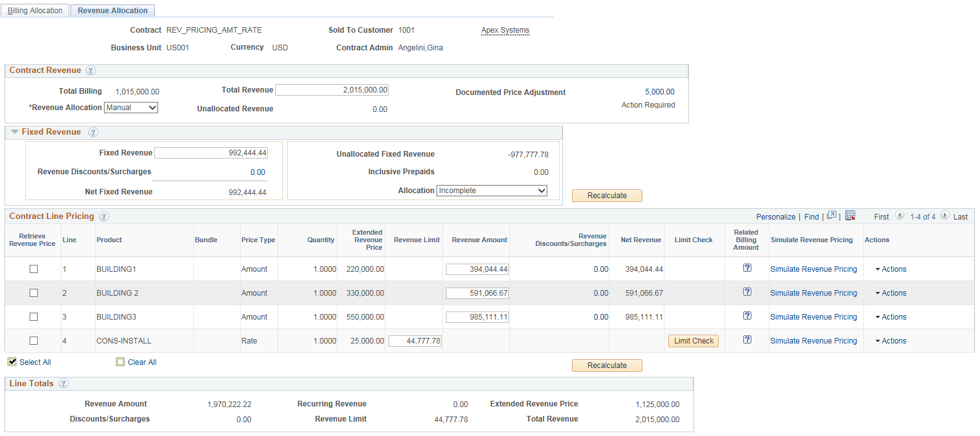
Task: Click Related Billing Amount icon for CONS-INSTALL
Action: point(747,338)
